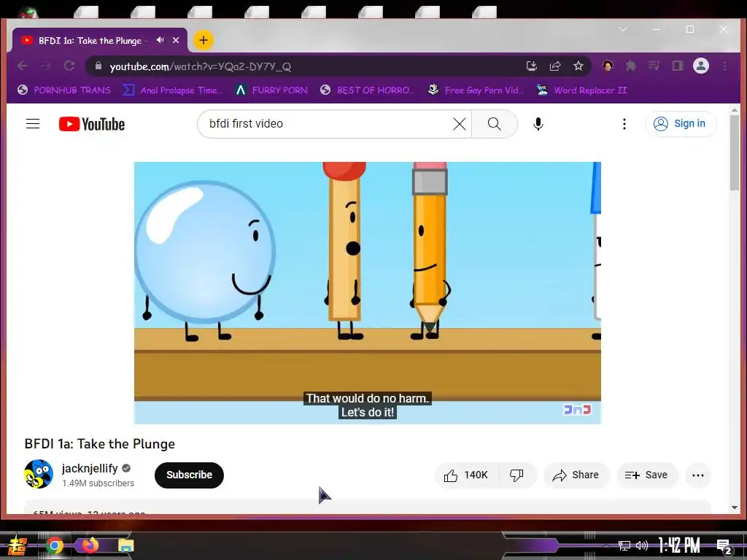
Task: Open the 1:42 PM clock
Action: tap(679, 545)
